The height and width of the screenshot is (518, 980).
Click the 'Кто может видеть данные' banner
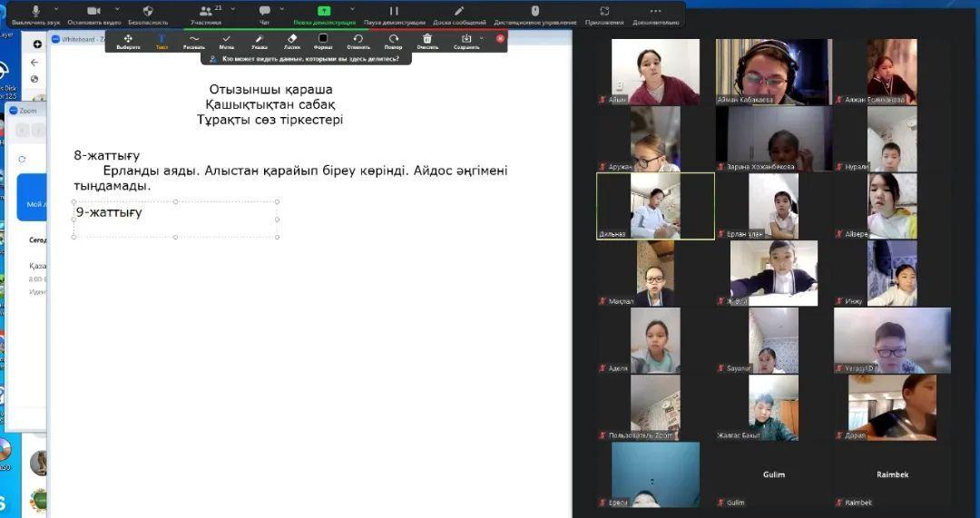(x=305, y=59)
